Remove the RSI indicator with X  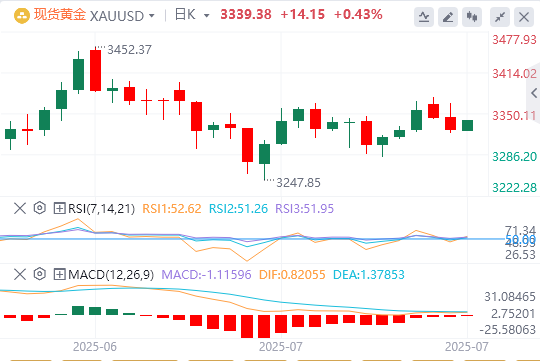[x=20, y=208]
